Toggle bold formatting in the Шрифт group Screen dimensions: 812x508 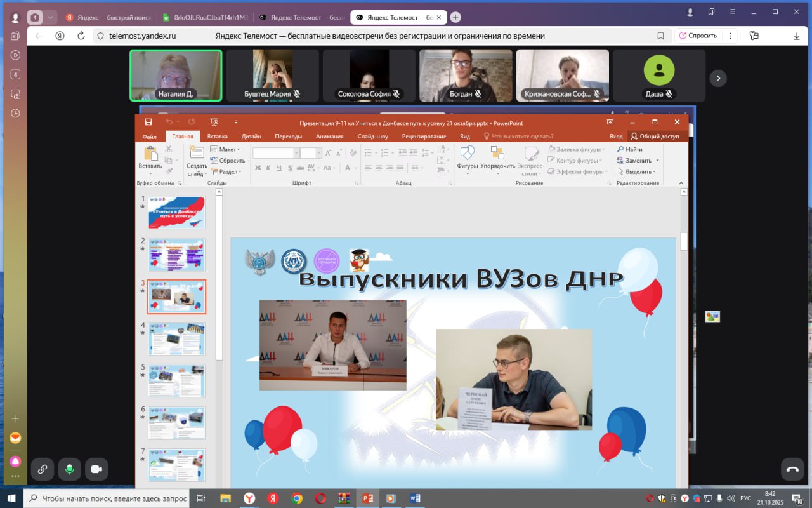pos(258,168)
